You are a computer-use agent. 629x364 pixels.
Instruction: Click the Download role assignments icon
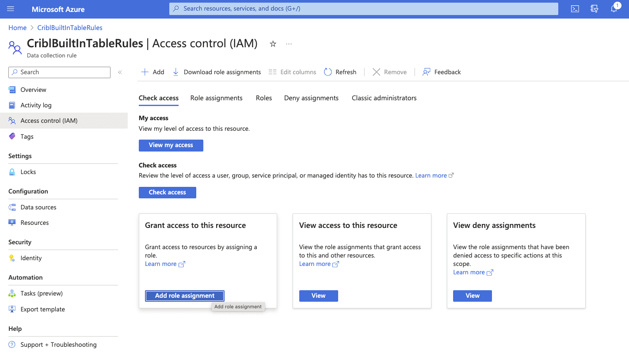(175, 72)
